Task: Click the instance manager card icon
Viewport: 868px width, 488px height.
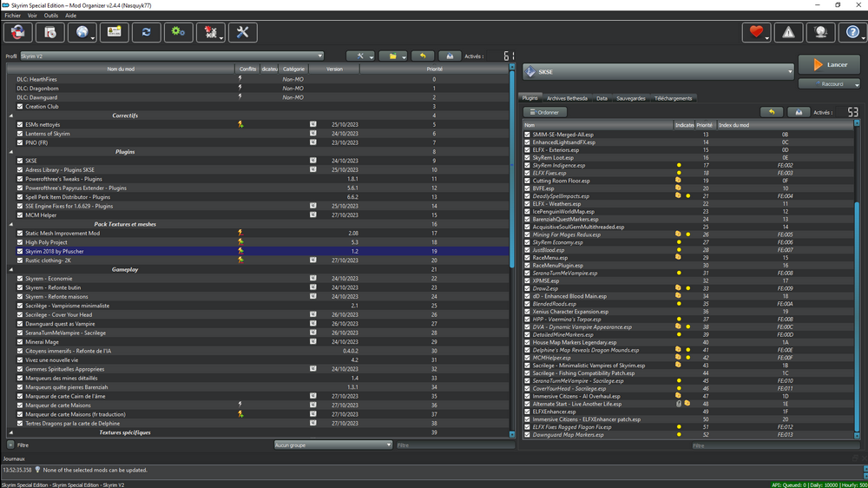Action: click(x=114, y=33)
